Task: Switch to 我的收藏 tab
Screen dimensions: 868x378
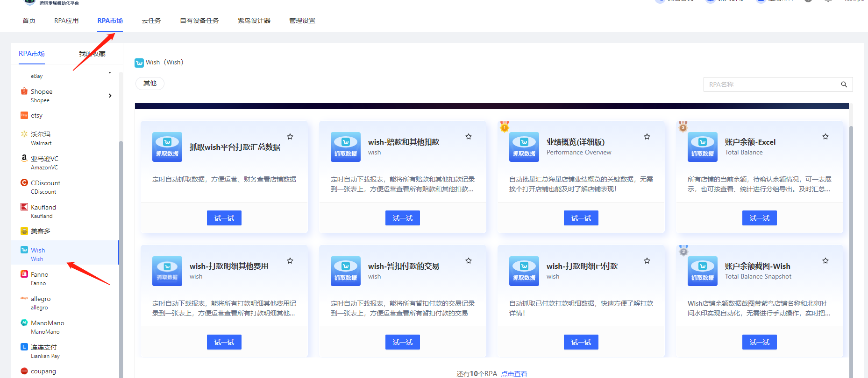Action: tap(92, 54)
